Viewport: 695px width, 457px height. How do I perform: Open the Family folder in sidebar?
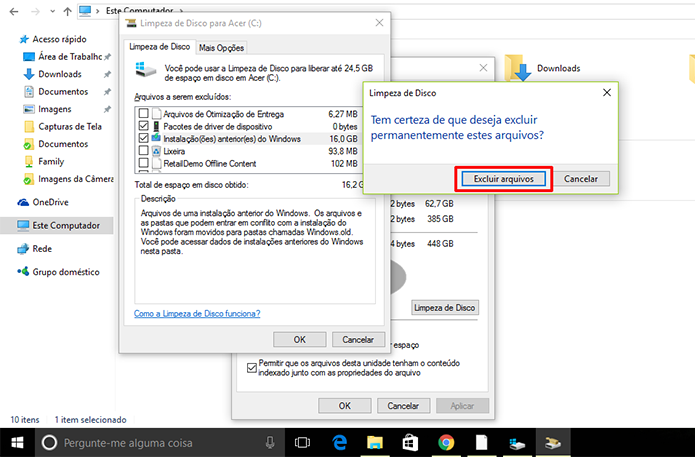point(51,161)
